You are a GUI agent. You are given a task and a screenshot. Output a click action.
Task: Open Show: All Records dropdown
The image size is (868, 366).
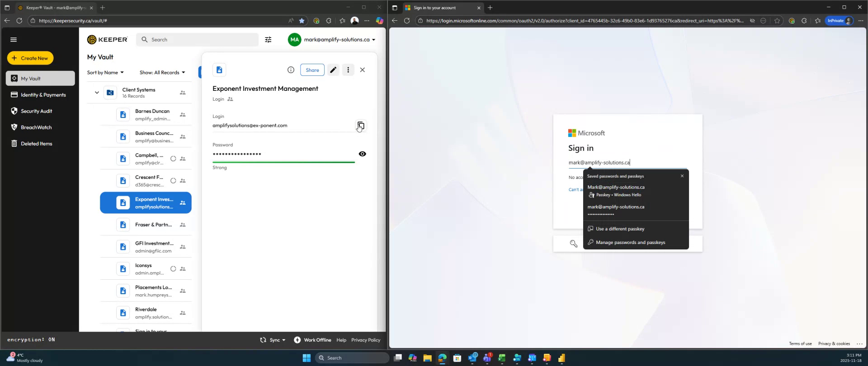click(x=162, y=72)
